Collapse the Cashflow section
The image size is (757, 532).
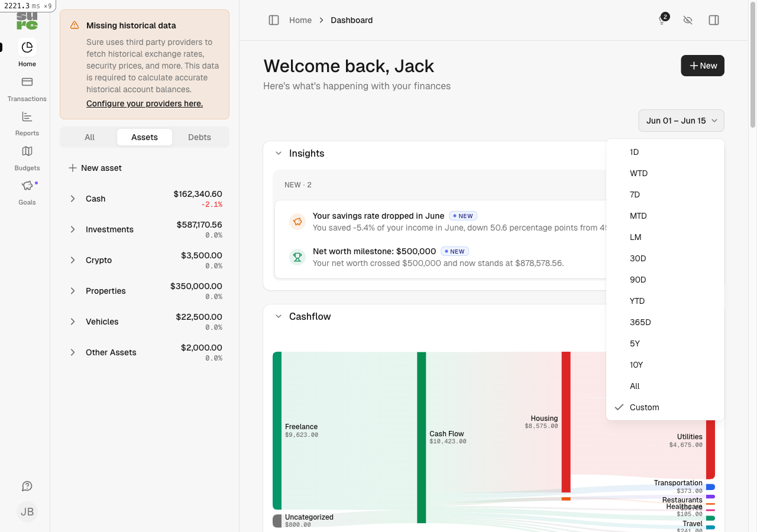click(x=279, y=316)
